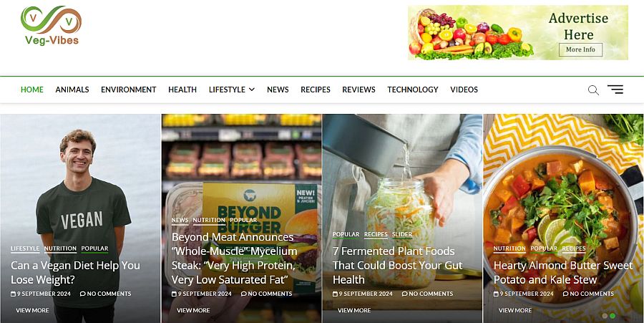Click the comment icon on the Beyond Meat post

[243, 294]
